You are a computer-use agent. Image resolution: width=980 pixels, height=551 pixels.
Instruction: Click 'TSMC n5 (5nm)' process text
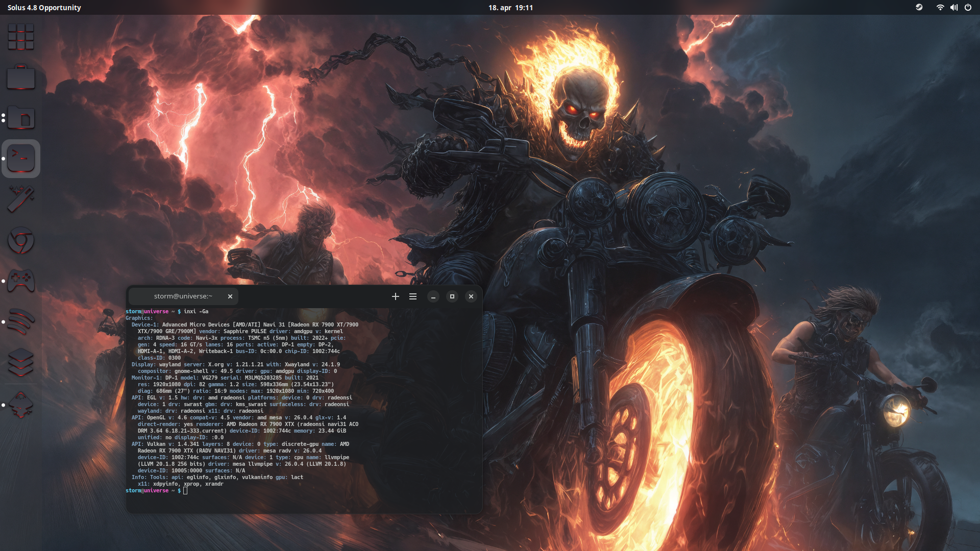tap(268, 338)
